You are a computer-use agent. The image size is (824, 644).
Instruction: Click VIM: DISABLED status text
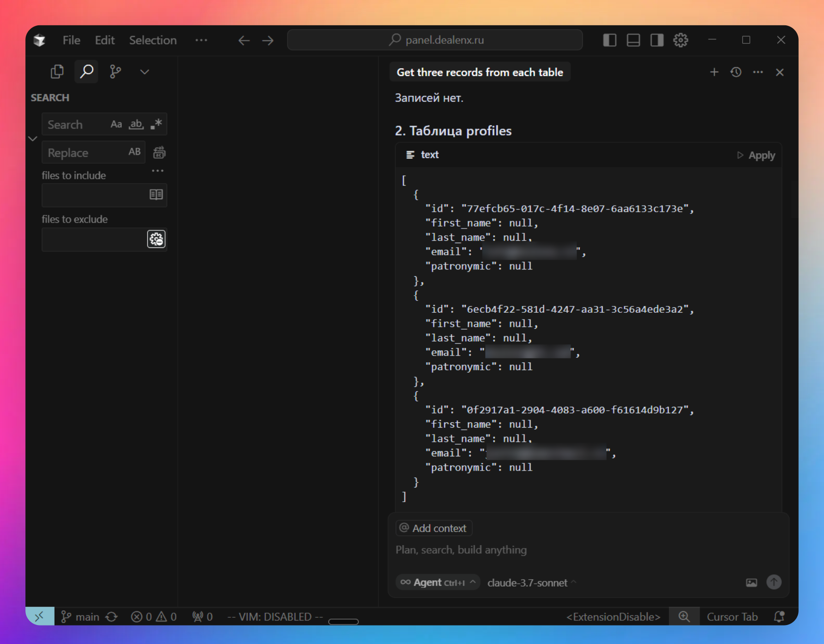[275, 617]
